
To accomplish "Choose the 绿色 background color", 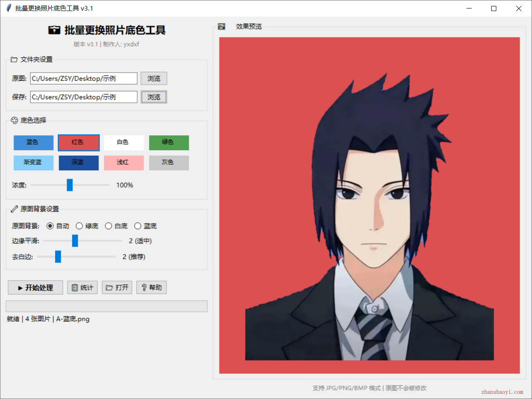I will (169, 143).
